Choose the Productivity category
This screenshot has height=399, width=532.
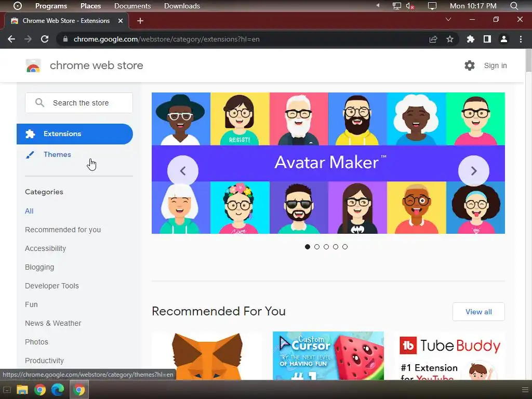[x=45, y=361]
